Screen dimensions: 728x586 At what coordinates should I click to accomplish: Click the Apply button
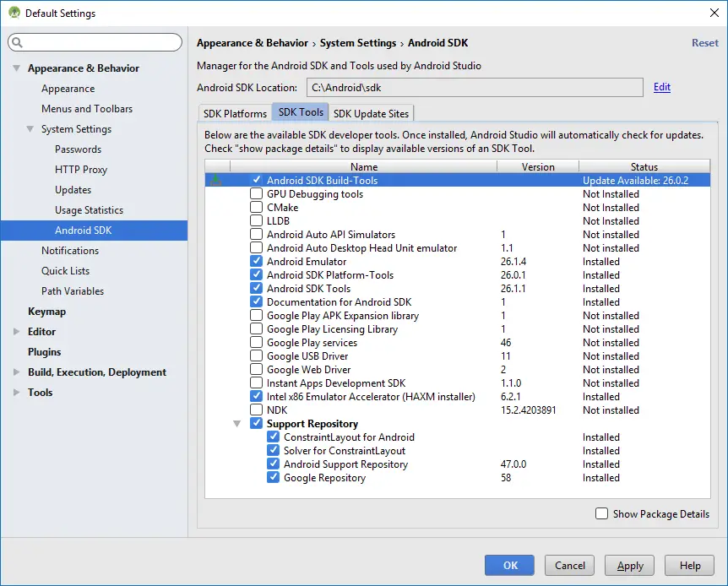point(629,565)
